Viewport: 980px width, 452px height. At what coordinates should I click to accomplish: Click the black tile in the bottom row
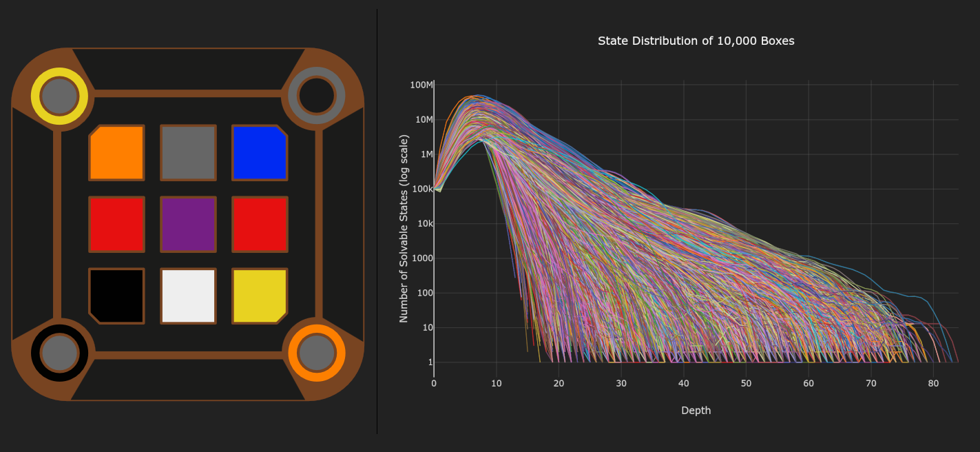(116, 295)
